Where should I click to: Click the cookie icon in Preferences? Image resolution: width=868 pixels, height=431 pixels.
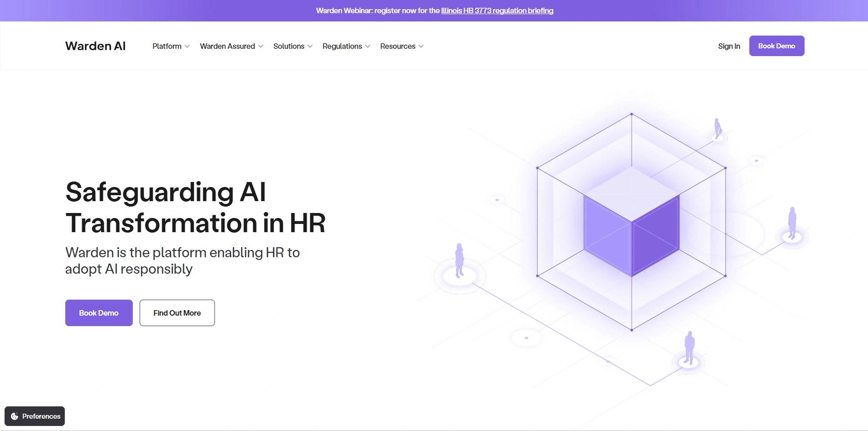click(x=15, y=416)
